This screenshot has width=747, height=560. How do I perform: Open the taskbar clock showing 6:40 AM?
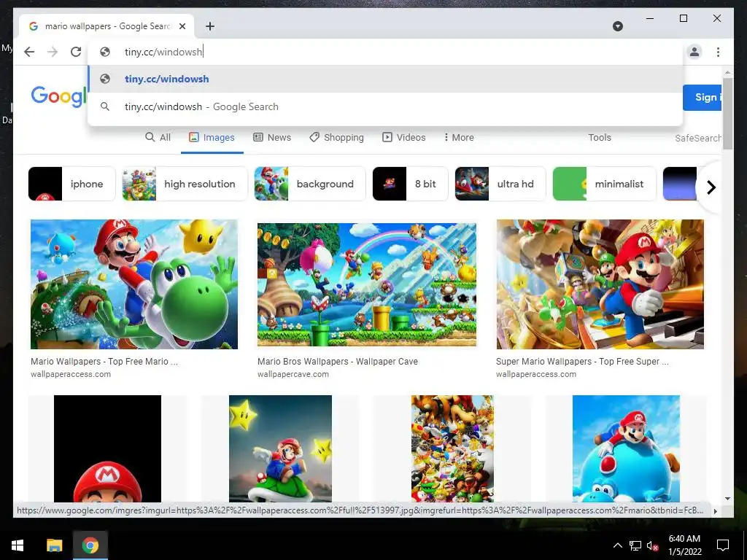click(684, 545)
